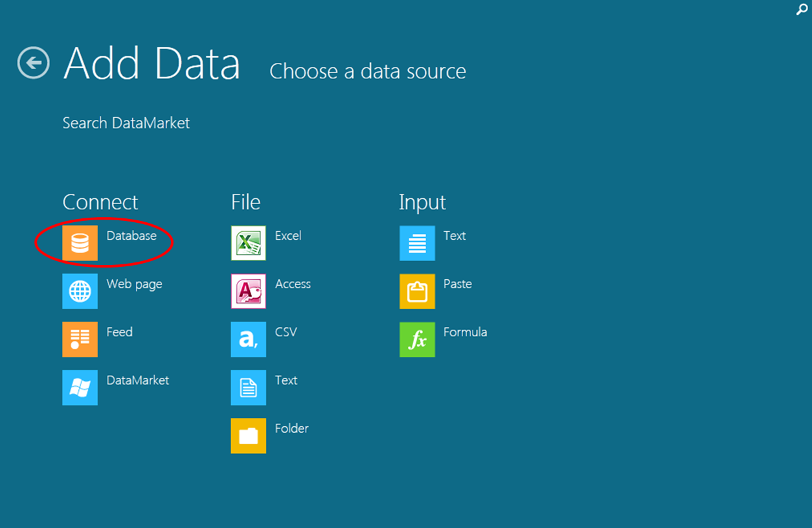Choose the Excel file icon

(248, 243)
